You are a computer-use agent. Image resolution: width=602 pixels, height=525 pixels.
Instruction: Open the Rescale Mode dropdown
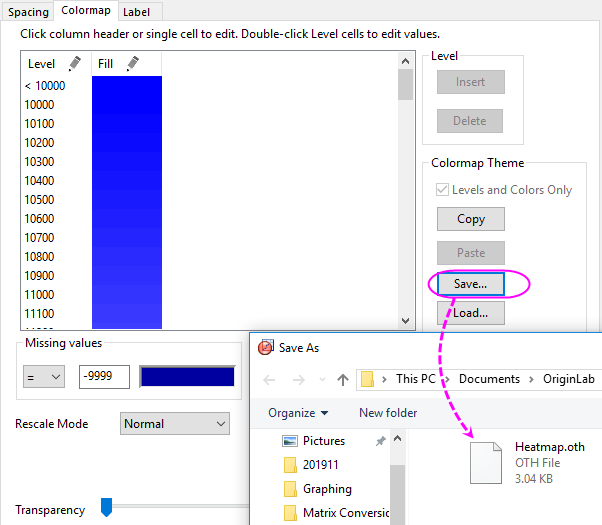[x=175, y=424]
